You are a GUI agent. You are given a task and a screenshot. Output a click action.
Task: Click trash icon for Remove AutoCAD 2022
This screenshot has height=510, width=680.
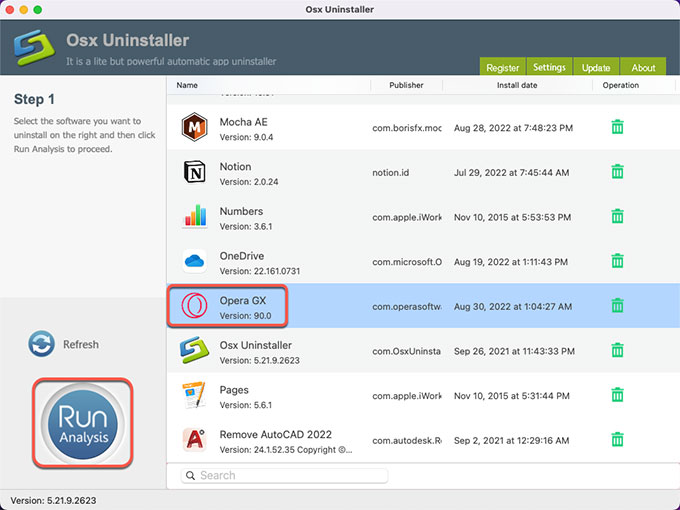click(618, 440)
